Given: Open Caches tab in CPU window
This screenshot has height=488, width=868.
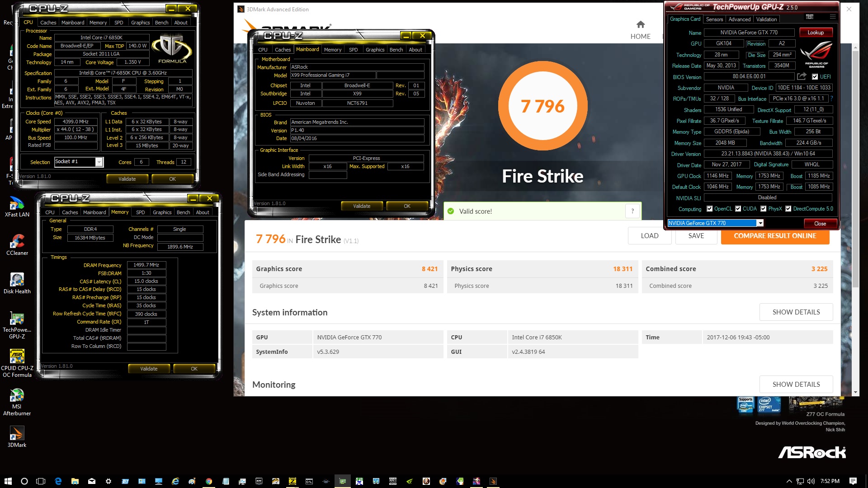Looking at the screenshot, I should click(x=48, y=23).
